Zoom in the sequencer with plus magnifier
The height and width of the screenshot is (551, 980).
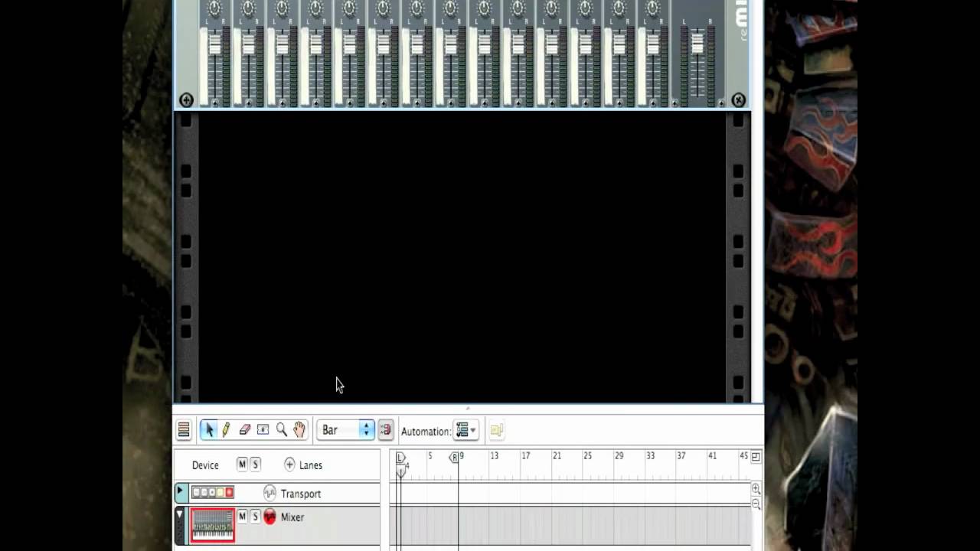(x=756, y=489)
